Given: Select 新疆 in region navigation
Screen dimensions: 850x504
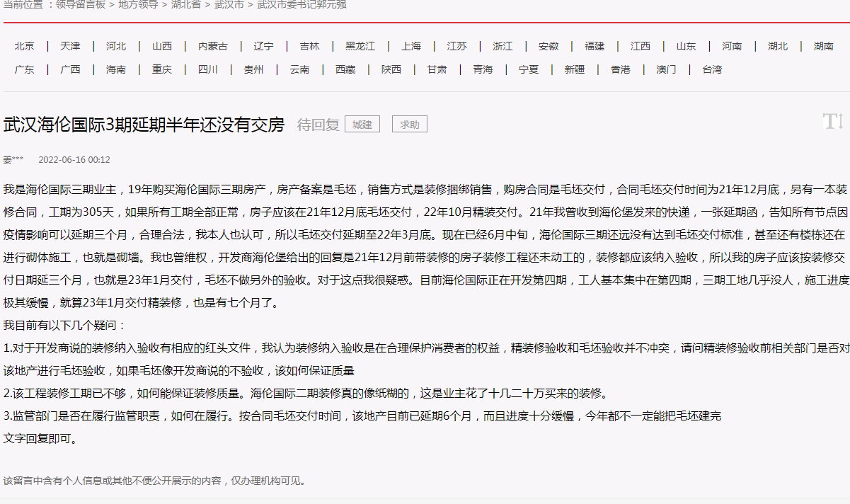Looking at the screenshot, I should 574,70.
